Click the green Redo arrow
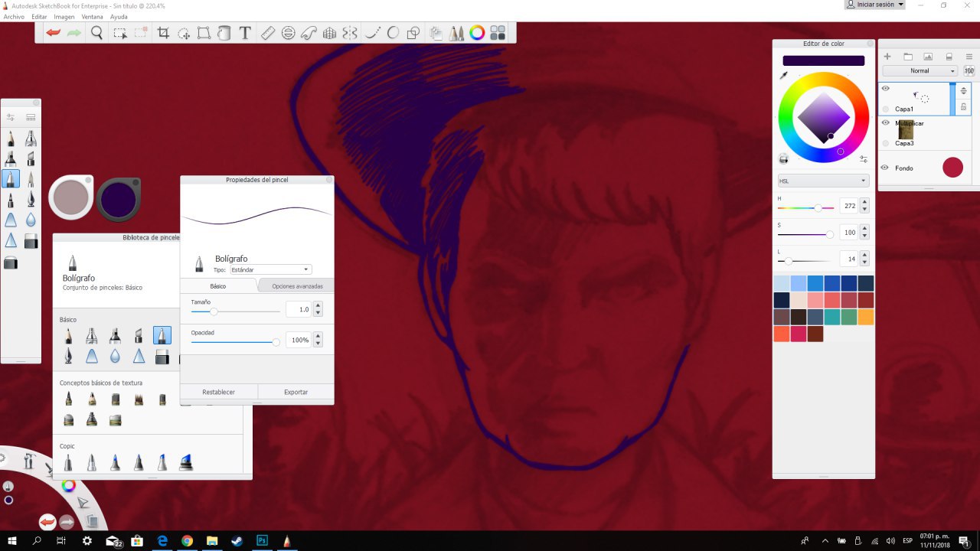The height and width of the screenshot is (551, 980). [74, 33]
